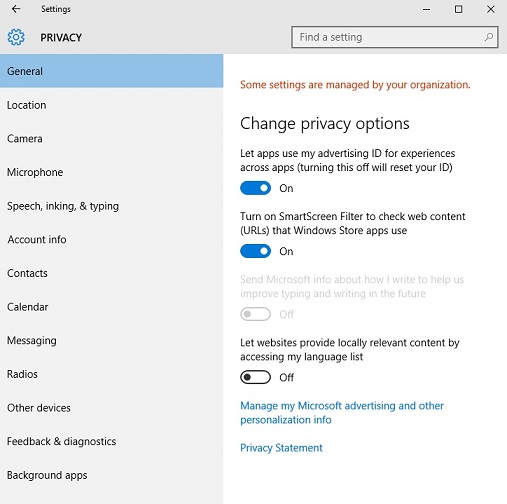Enable the language list access toggle
Image resolution: width=507 pixels, height=504 pixels.
[255, 377]
